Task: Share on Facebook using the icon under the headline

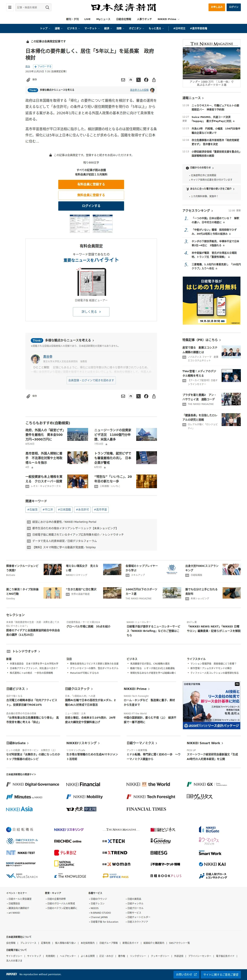Action: point(146,80)
